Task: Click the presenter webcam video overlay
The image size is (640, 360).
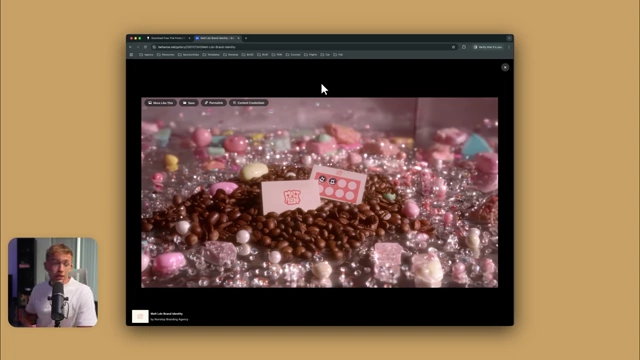Action: pos(53,282)
